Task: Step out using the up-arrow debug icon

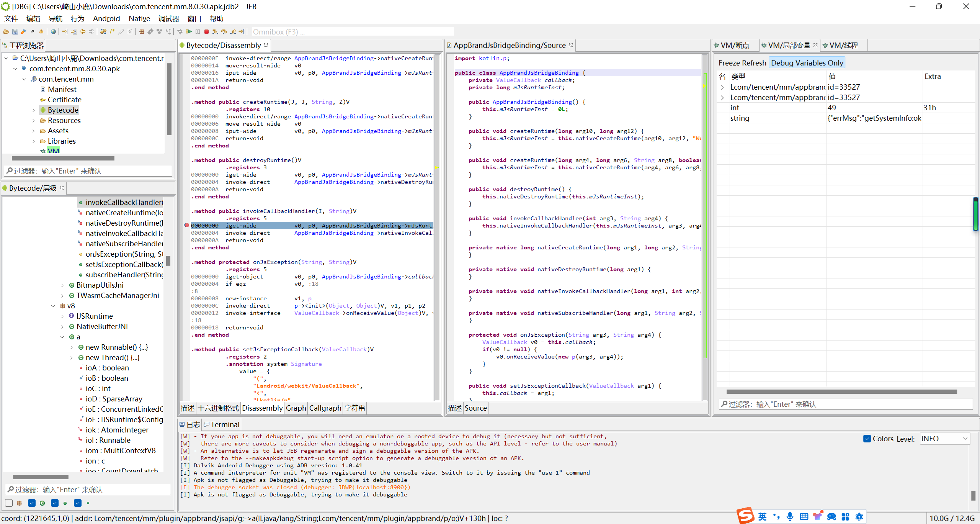Action: 233,31
